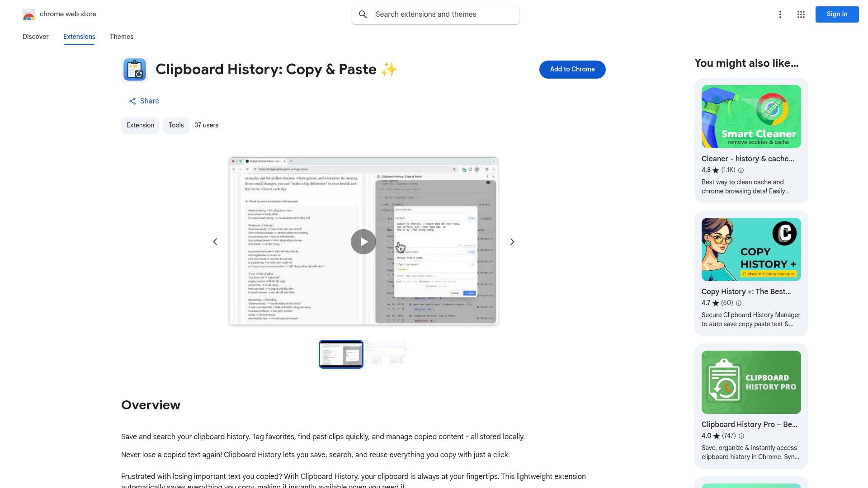This screenshot has width=868, height=488.
Task: Play the extension preview video
Action: coord(363,242)
